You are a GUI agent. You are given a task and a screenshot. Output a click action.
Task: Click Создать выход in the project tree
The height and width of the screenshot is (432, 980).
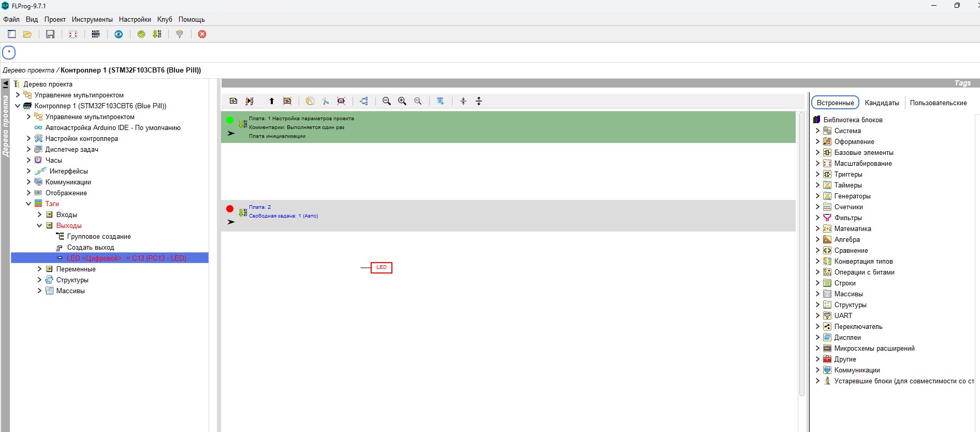pos(91,247)
